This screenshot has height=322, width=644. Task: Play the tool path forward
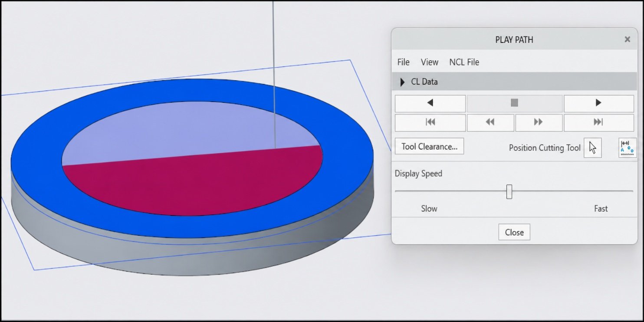click(598, 103)
